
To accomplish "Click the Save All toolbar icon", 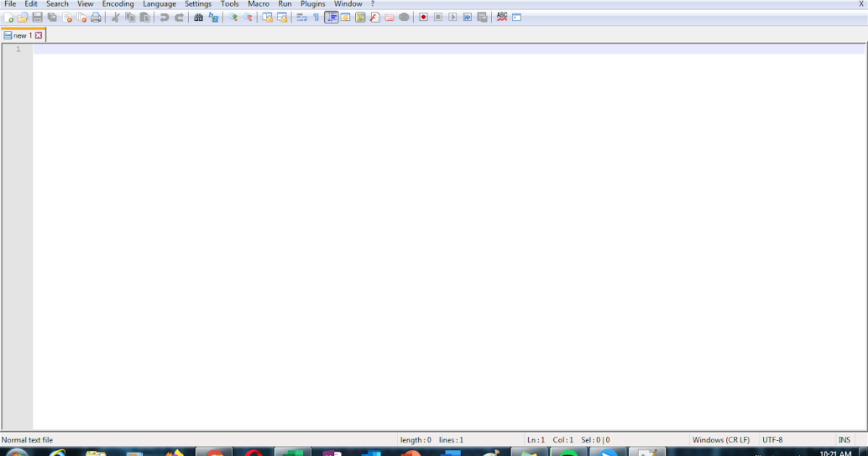I will [x=51, y=17].
